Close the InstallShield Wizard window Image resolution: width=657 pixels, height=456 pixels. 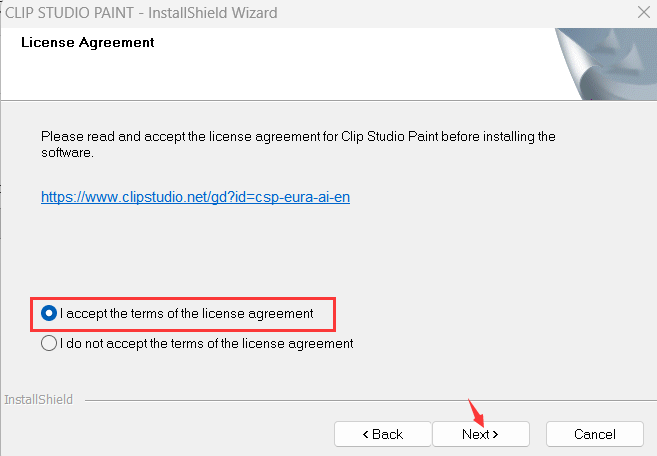(641, 13)
